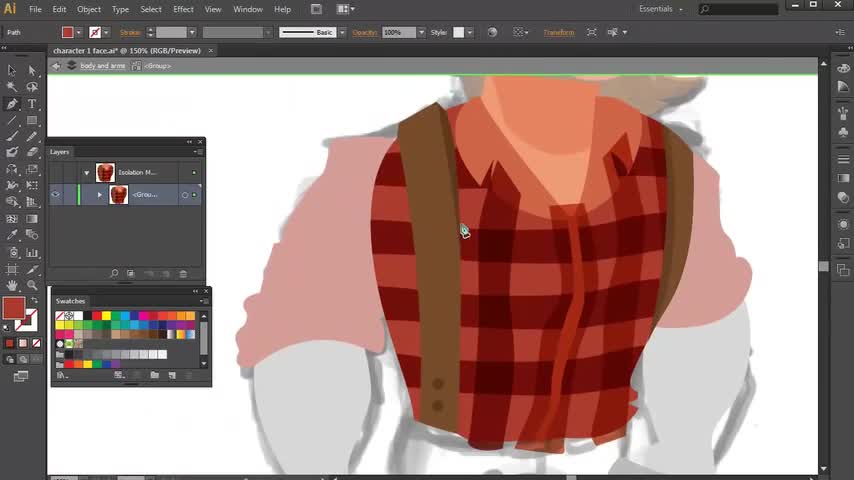Select the Pen tool
The height and width of the screenshot is (480, 854).
[12, 104]
